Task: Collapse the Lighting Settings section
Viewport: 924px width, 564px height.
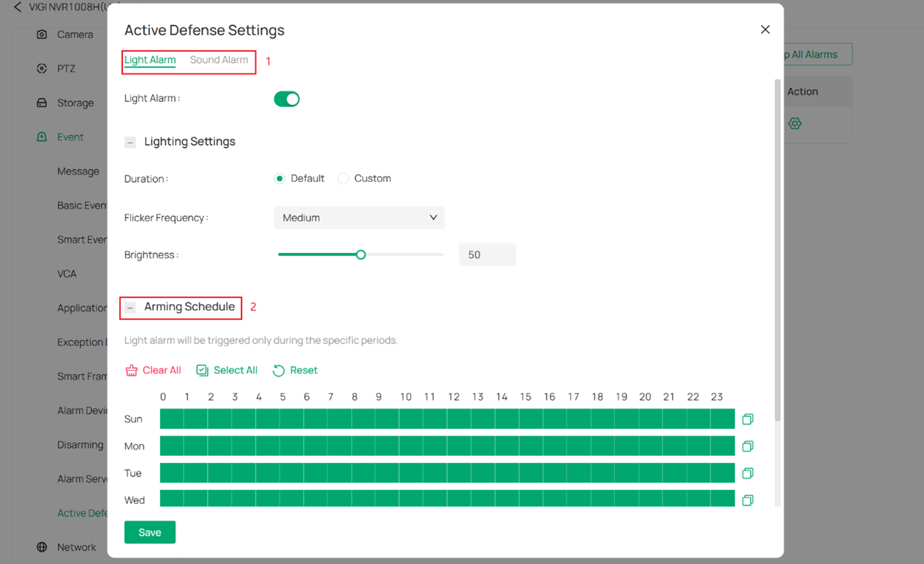Action: point(130,142)
